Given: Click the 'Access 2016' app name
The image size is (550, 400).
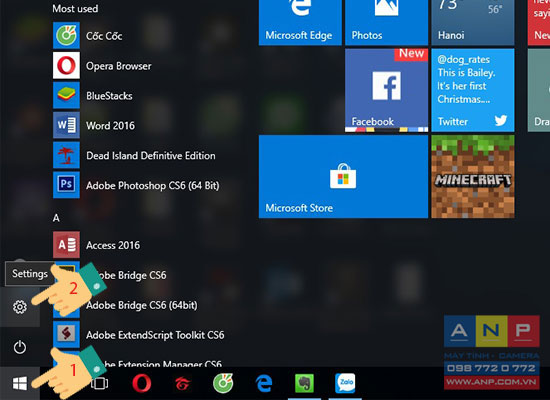Looking at the screenshot, I should point(113,245).
